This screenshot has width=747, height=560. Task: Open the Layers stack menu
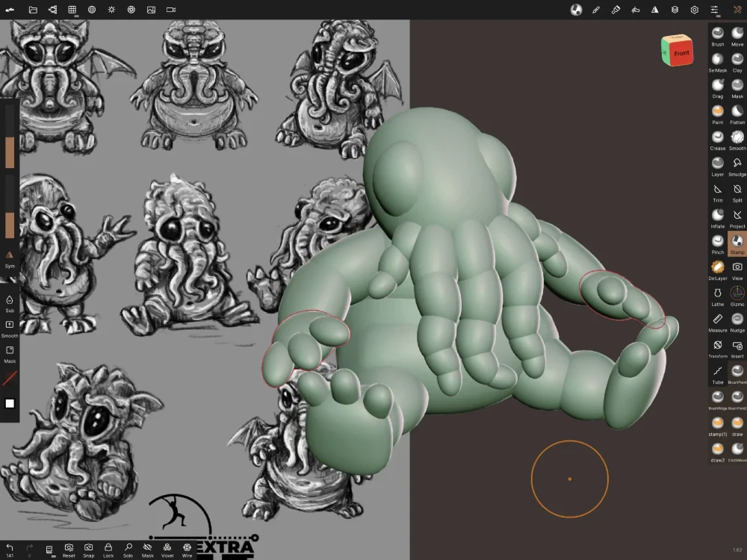pyautogui.click(x=675, y=10)
